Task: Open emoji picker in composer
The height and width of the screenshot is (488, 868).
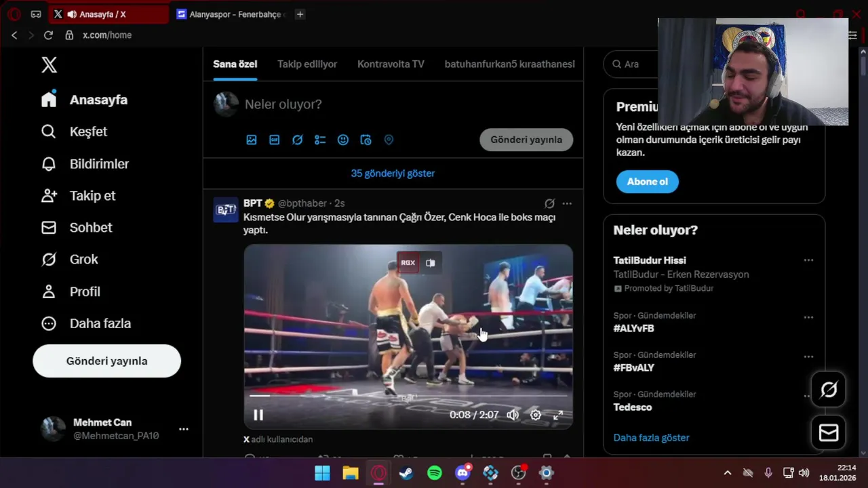Action: coord(343,140)
